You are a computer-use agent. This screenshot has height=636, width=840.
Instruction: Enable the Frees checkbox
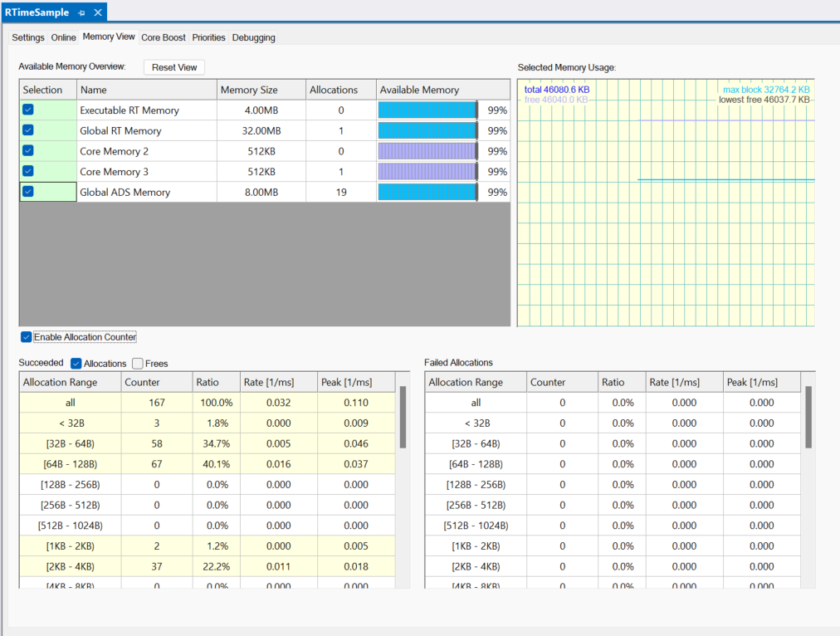[138, 364]
